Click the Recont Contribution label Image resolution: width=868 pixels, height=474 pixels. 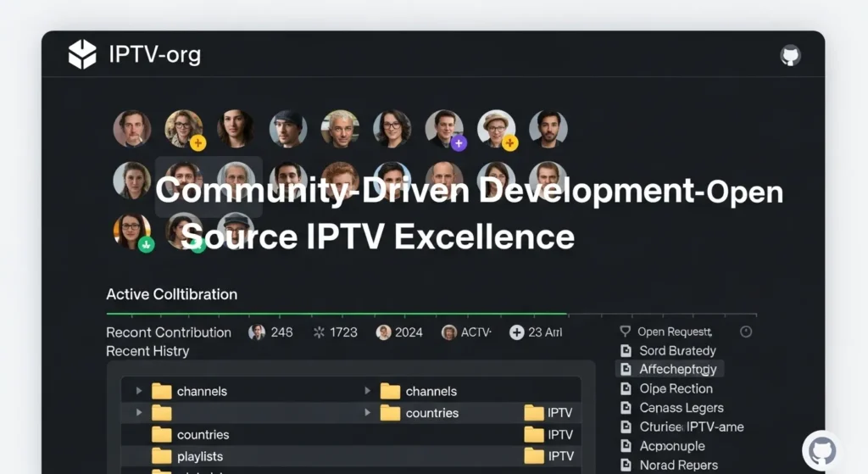pyautogui.click(x=169, y=332)
